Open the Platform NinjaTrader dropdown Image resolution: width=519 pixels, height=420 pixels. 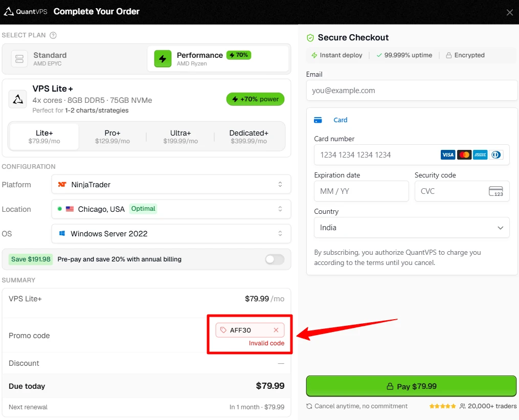(171, 184)
